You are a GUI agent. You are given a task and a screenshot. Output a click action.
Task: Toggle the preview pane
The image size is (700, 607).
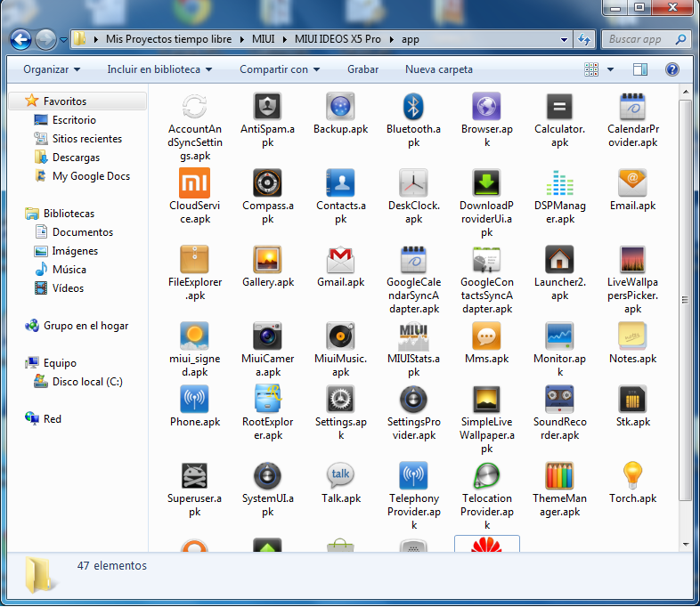pyautogui.click(x=640, y=69)
